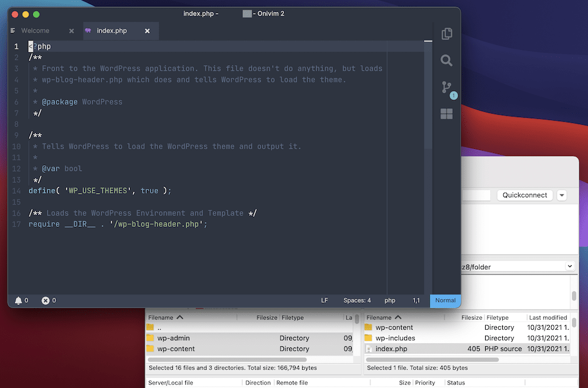The height and width of the screenshot is (388, 588).
Task: Sort remote files by Last modified column
Action: pyautogui.click(x=548, y=317)
